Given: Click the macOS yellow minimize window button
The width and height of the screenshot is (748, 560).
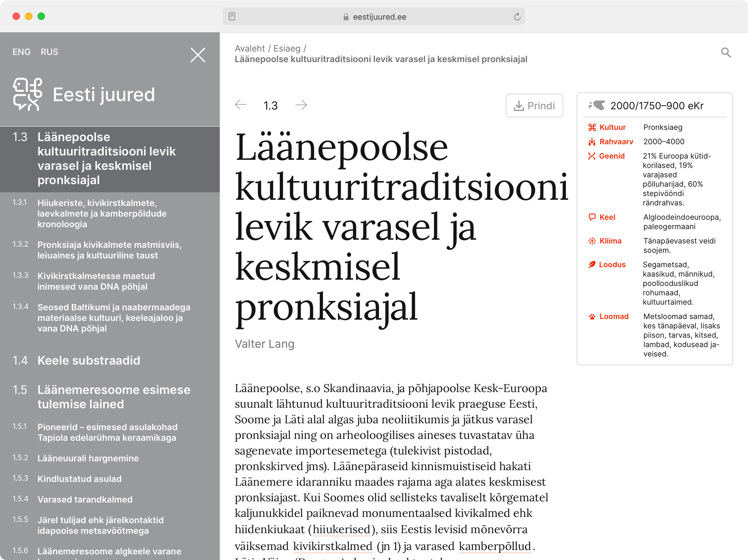Looking at the screenshot, I should click(29, 16).
